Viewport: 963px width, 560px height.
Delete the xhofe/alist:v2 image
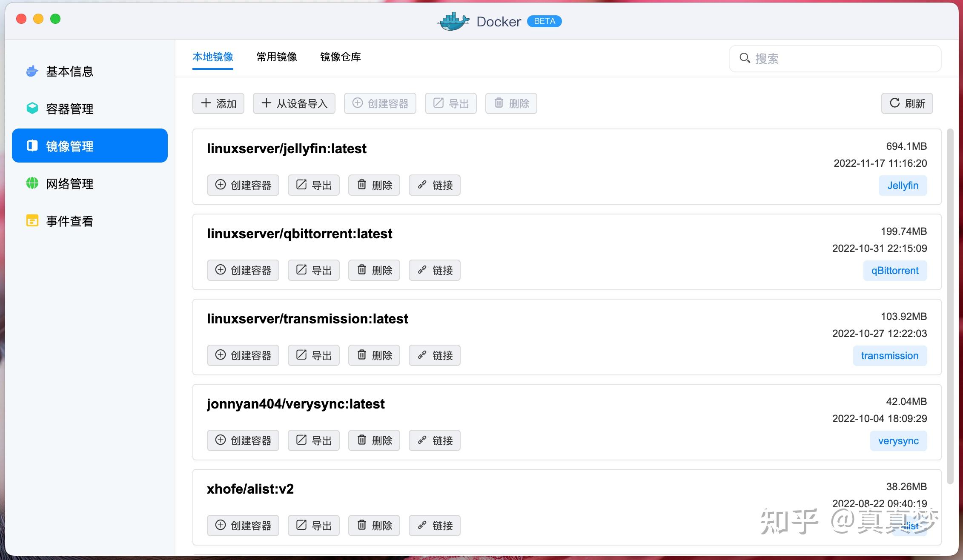(x=374, y=526)
